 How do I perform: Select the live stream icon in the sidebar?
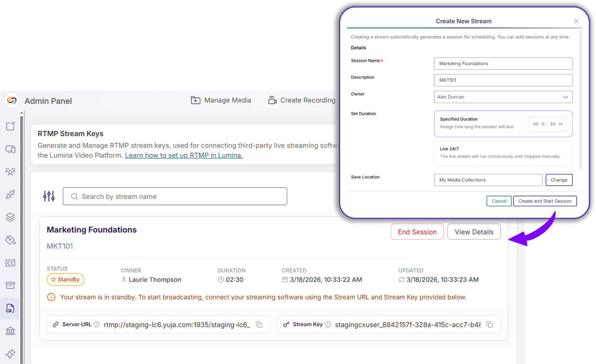[10, 149]
